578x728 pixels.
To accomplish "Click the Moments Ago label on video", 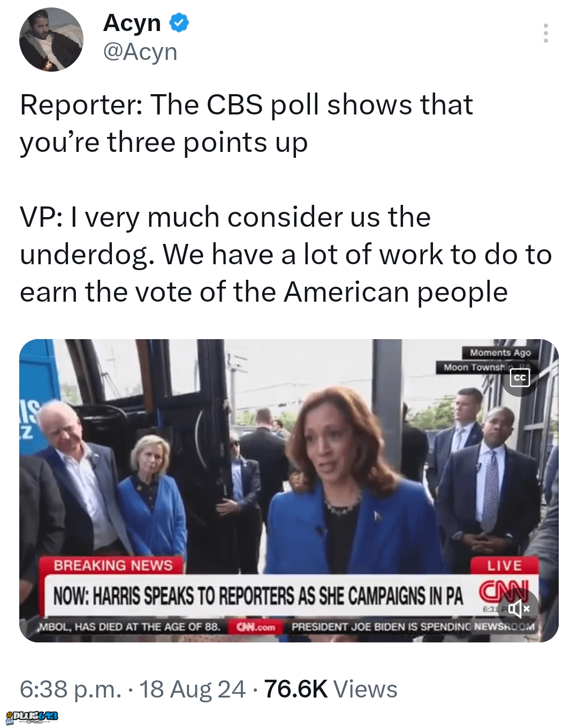I will pos(500,352).
